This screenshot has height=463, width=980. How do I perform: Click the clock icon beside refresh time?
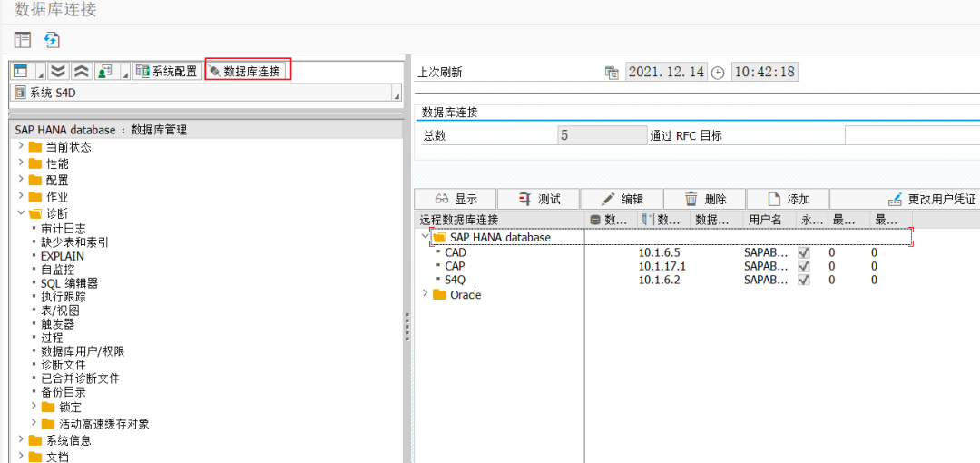718,73
